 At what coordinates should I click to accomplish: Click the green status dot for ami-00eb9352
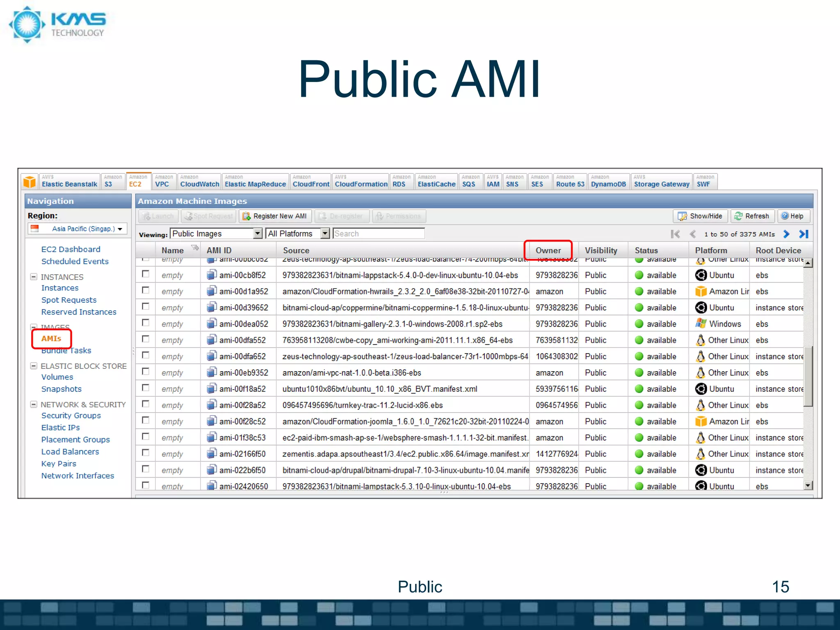pos(639,372)
